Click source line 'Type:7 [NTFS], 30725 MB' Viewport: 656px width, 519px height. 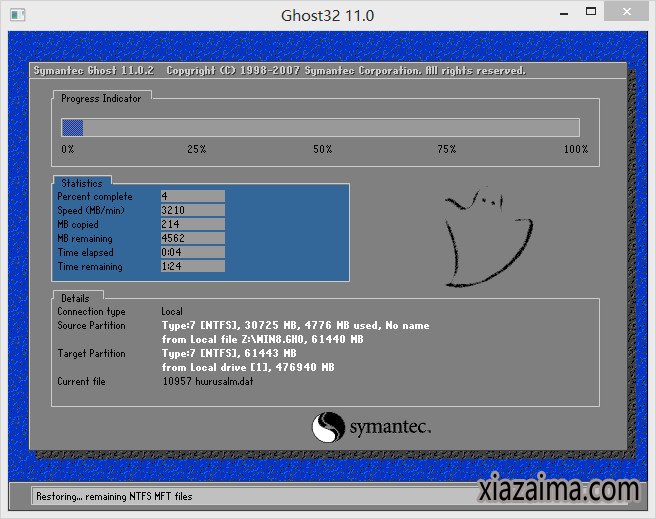(295, 325)
